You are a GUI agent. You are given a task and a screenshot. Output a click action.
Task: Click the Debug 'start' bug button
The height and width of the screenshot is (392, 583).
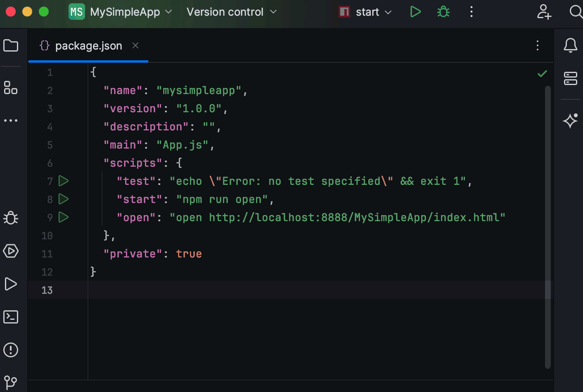443,12
